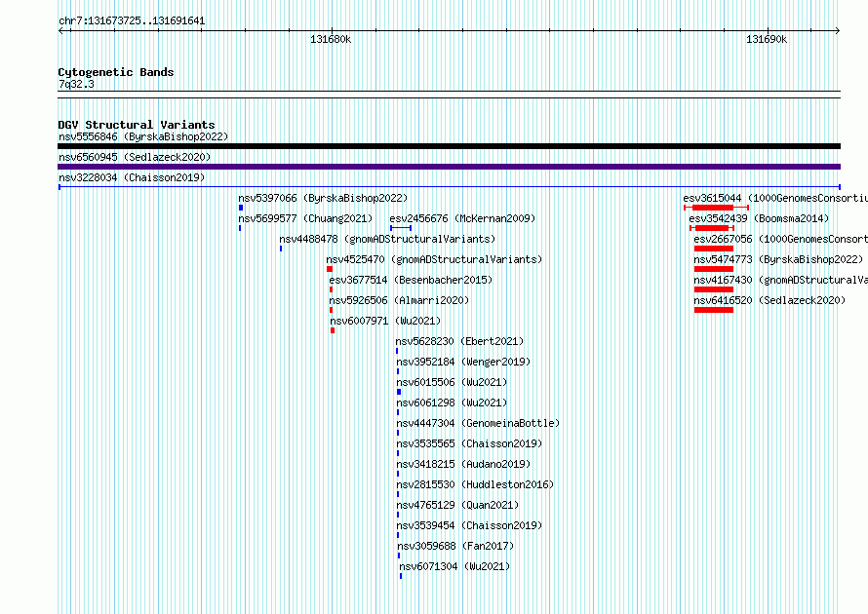Click the 131680k ruler position label

click(331, 39)
